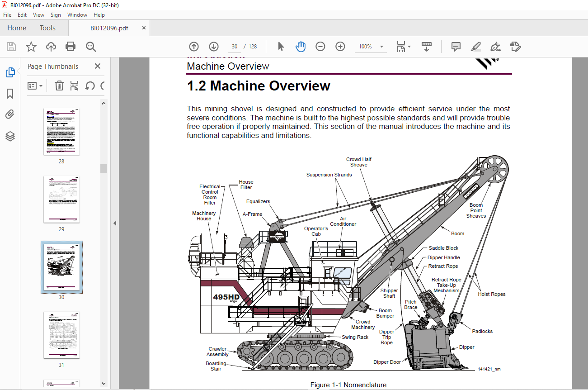
Task: Go to previous page arrow
Action: pos(194,47)
